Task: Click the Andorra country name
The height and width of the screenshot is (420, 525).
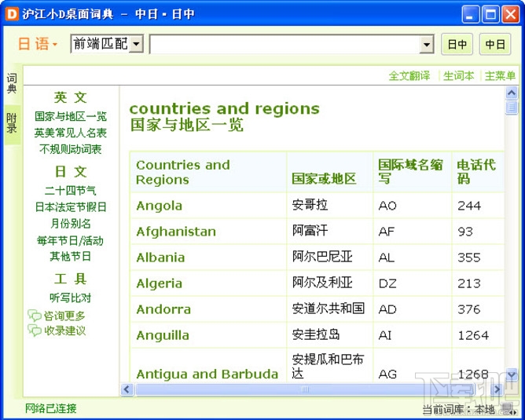Action: (163, 309)
